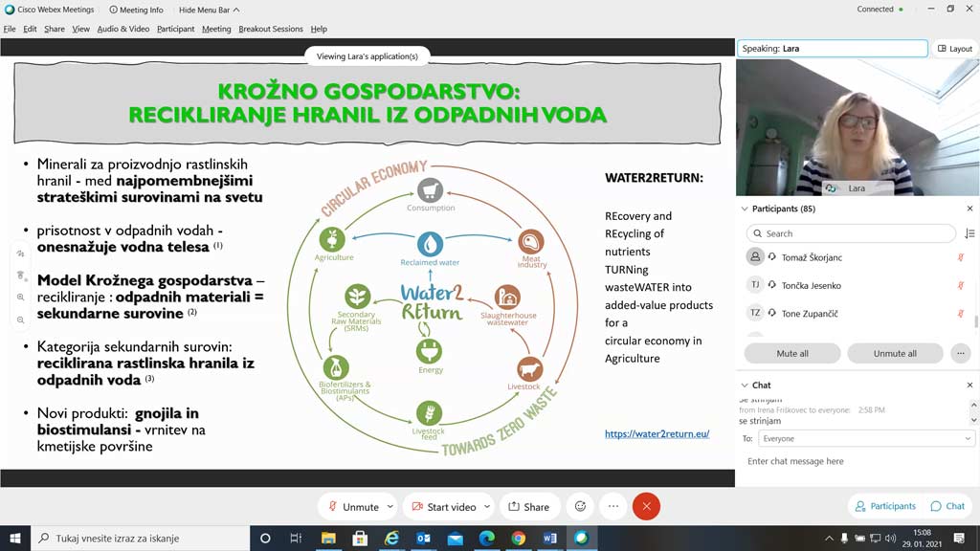Collapse the menu bar with Hide Menu Bar
980x551 pixels.
pos(209,10)
